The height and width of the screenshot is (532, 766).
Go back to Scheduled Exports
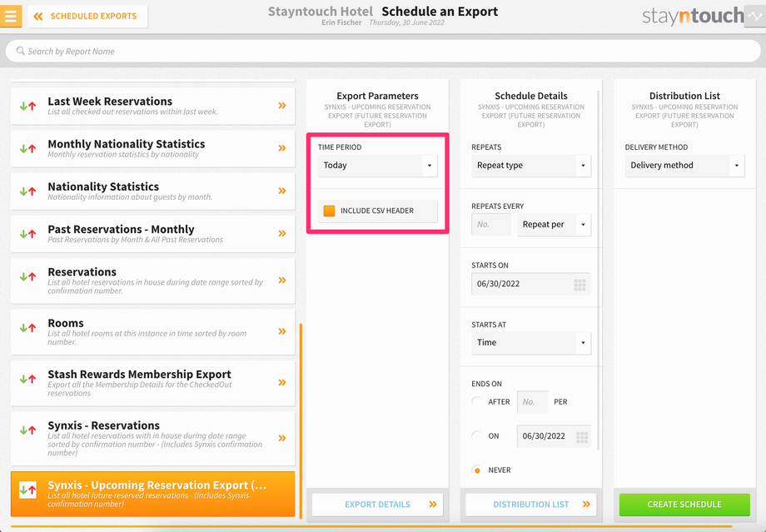[88, 16]
